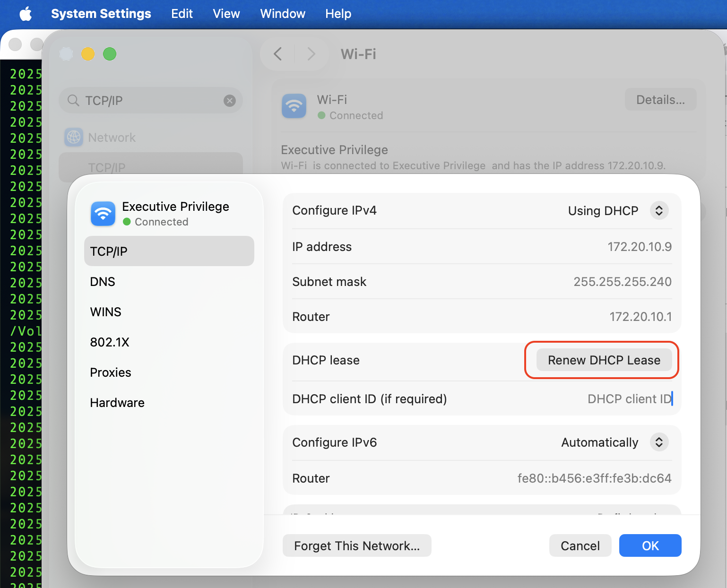727x588 pixels.
Task: Zoom the System Settings window (green button)
Action: click(110, 54)
